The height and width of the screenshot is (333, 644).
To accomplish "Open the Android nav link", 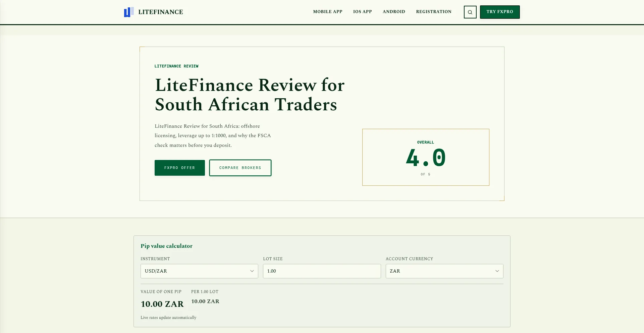I will 394,12.
